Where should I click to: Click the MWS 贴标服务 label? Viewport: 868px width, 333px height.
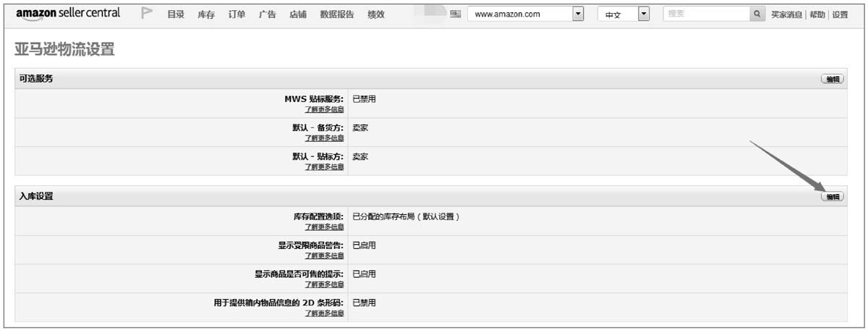(x=314, y=99)
